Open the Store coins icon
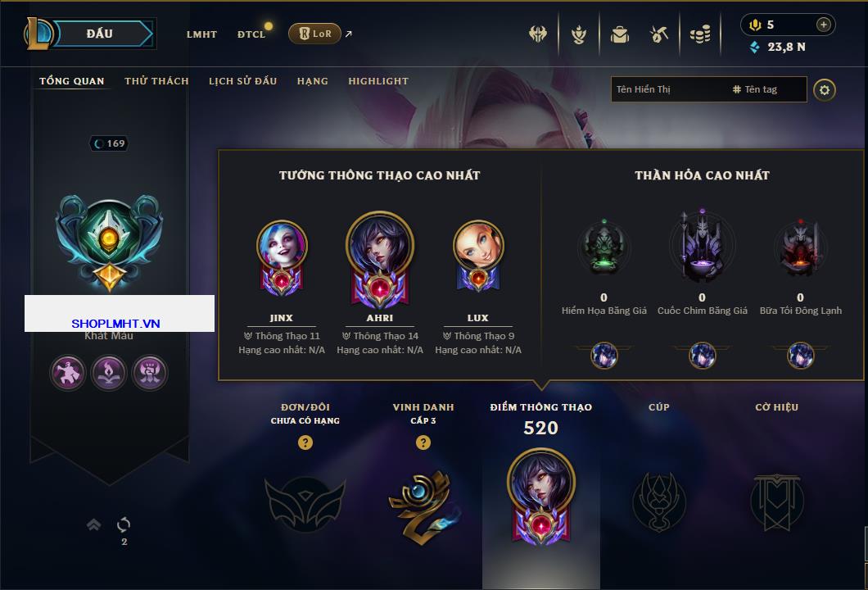 tap(700, 34)
